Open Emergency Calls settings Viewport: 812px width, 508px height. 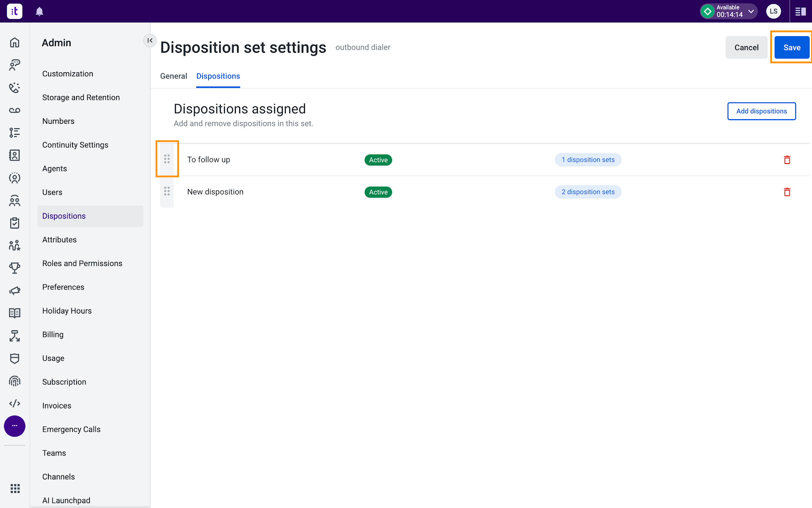(x=71, y=429)
